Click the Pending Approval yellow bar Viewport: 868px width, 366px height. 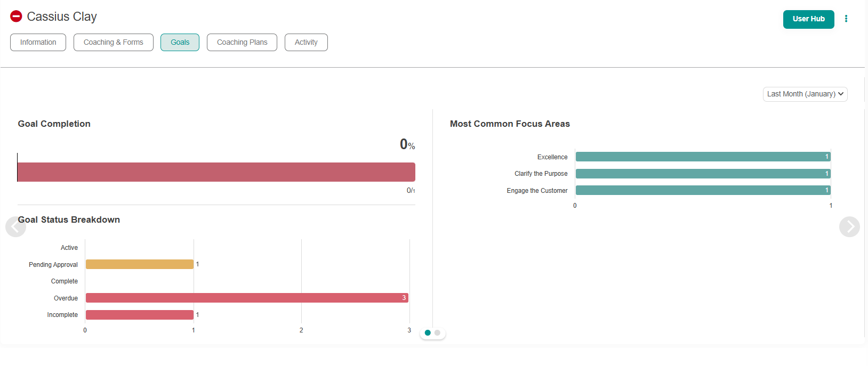pyautogui.click(x=140, y=264)
